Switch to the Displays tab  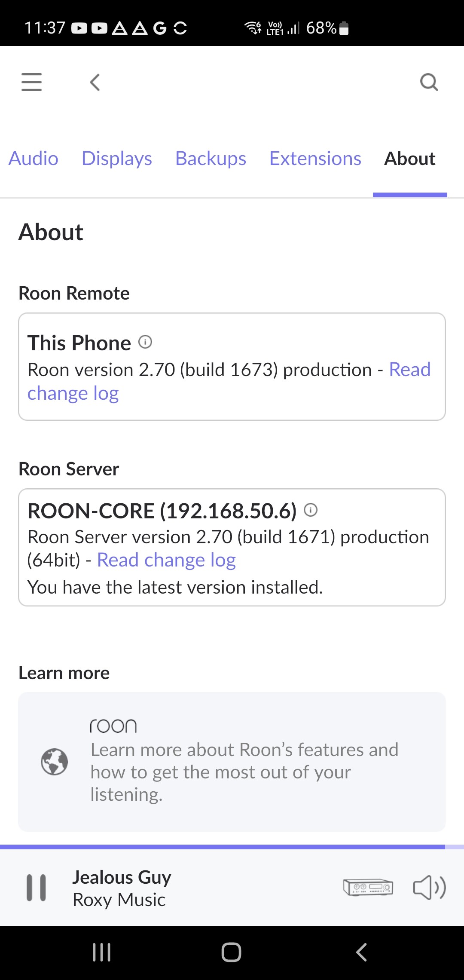(x=117, y=159)
